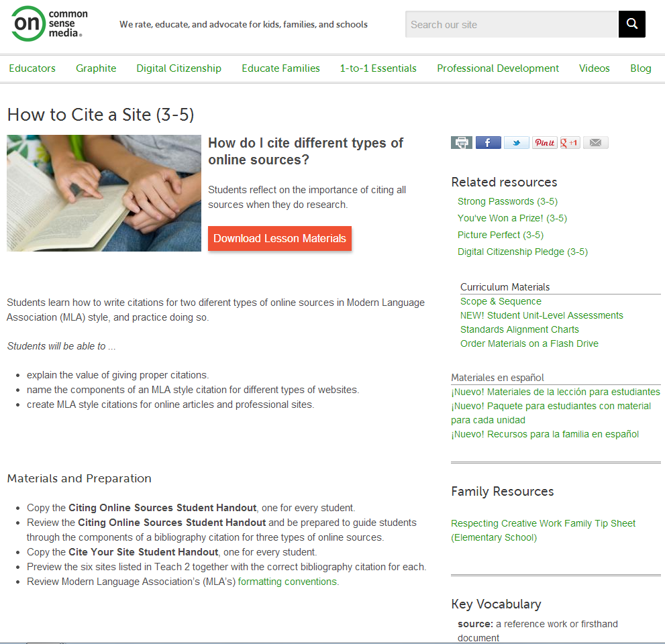Click Download Lesson Materials button
The height and width of the screenshot is (644, 665).
[279, 238]
